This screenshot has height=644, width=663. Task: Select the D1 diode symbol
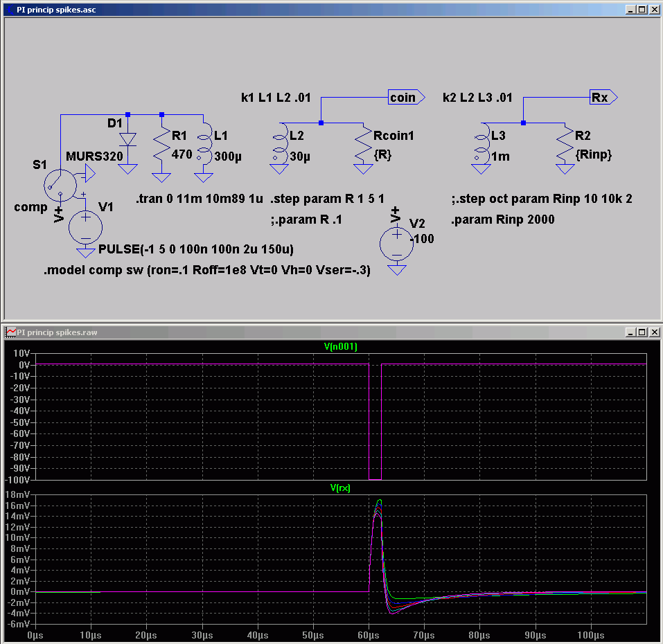coord(128,140)
